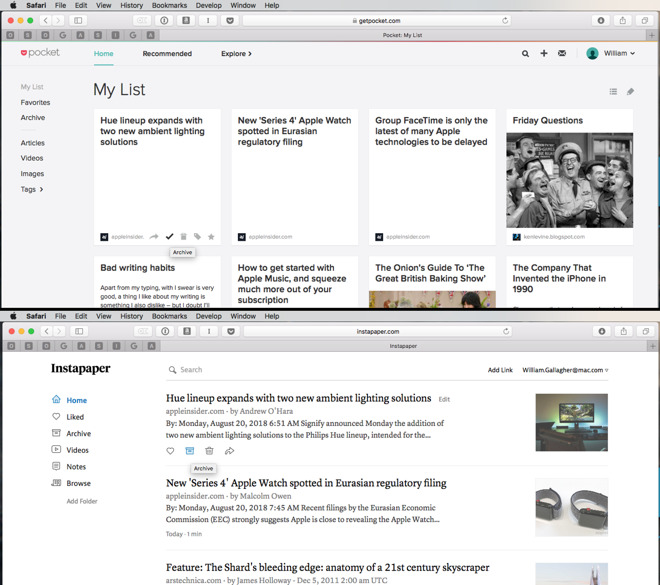Open the Develop menu in the lower menu bar
Screen dimensions: 660x585
pyautogui.click(x=209, y=316)
